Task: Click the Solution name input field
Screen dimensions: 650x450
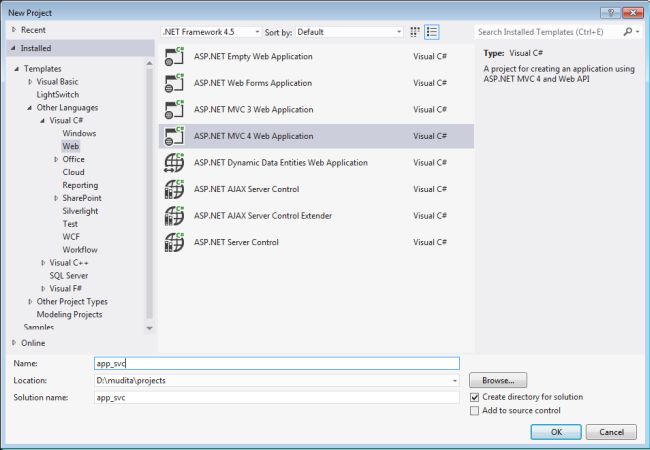Action: pyautogui.click(x=277, y=397)
